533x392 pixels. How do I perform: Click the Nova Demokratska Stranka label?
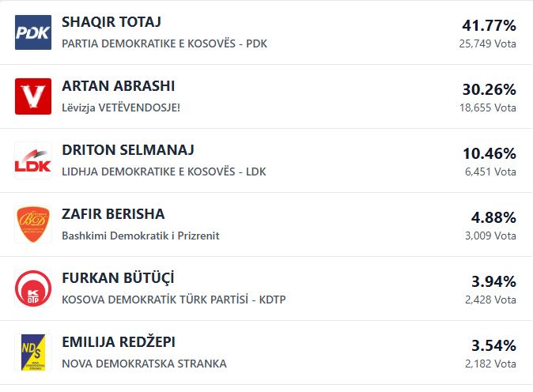[144, 364]
